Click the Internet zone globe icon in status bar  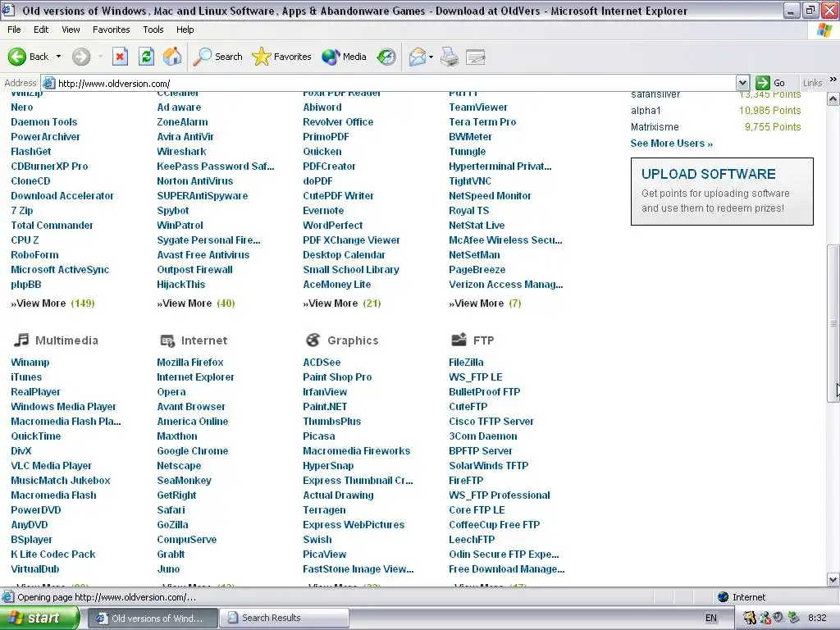724,597
